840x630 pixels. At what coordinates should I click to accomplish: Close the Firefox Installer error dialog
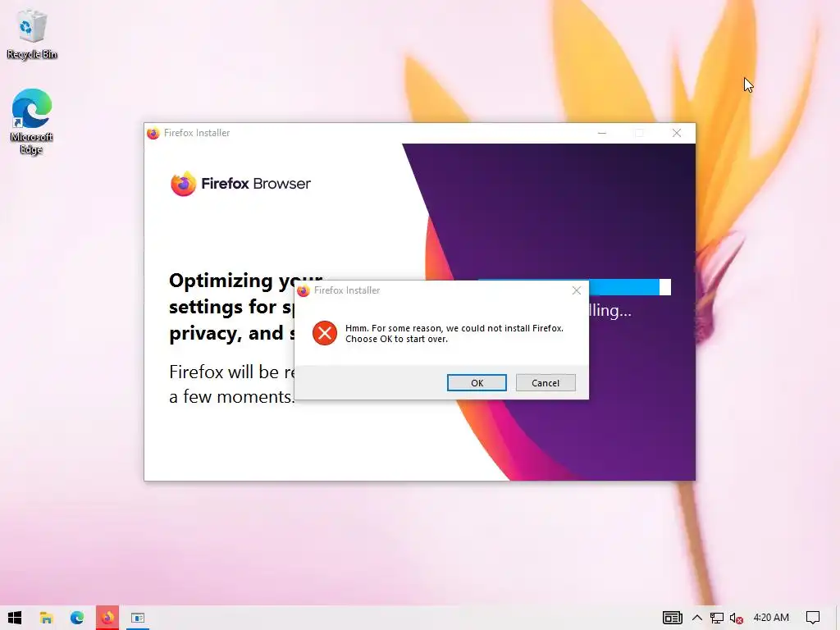[577, 290]
